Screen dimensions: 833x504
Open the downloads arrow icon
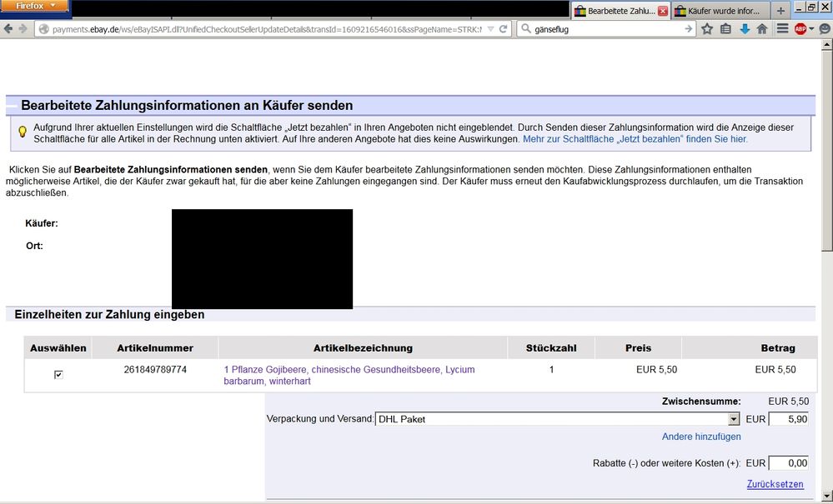[x=744, y=29]
